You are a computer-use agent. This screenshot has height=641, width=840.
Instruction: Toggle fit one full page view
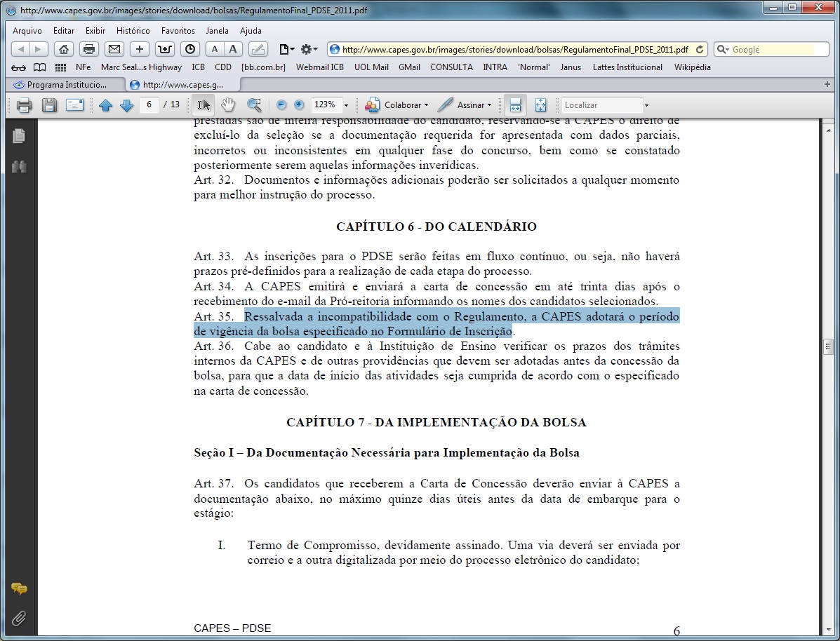[x=540, y=105]
